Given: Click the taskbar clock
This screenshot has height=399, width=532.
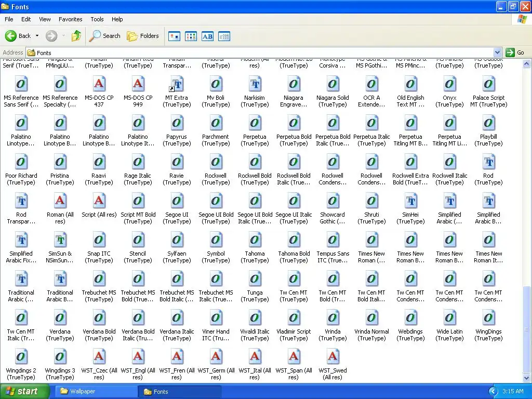Looking at the screenshot, I should (513, 392).
